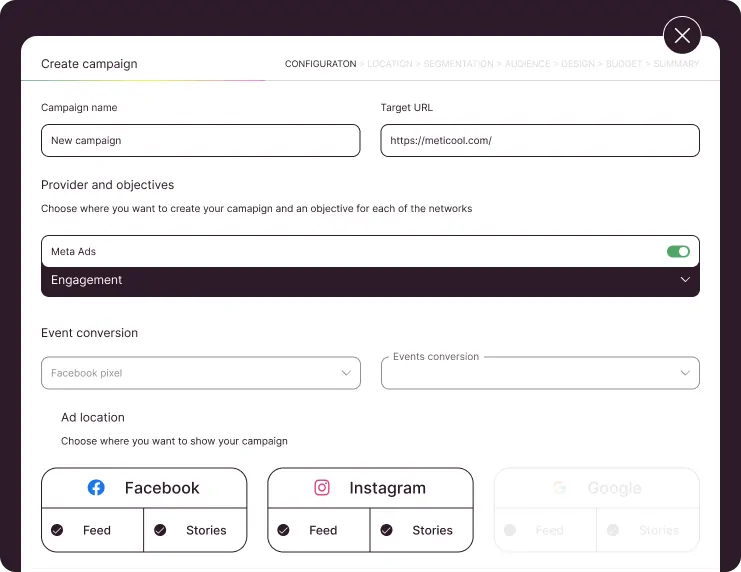This screenshot has height=572, width=741.
Task: Click the Campaign name input field
Action: 200,141
